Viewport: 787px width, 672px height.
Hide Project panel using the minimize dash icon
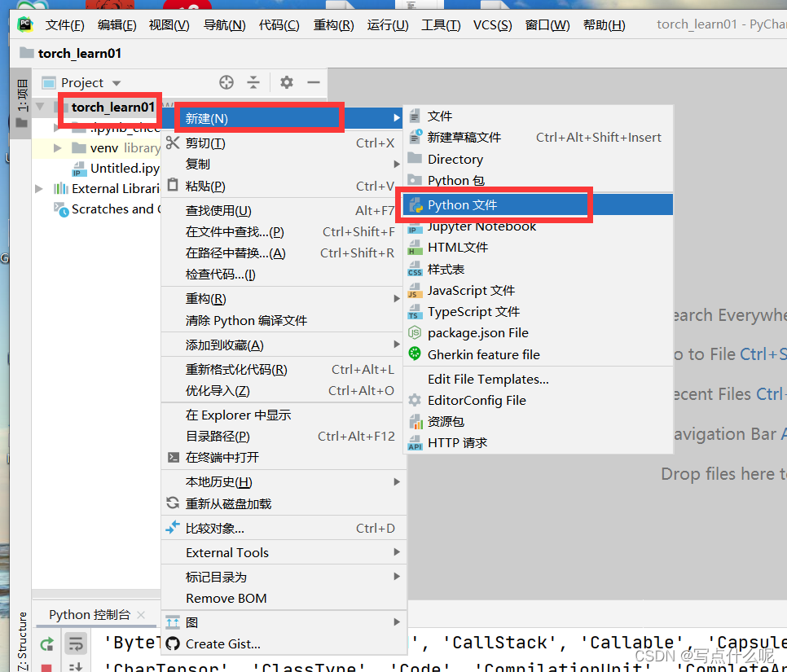coord(314,82)
